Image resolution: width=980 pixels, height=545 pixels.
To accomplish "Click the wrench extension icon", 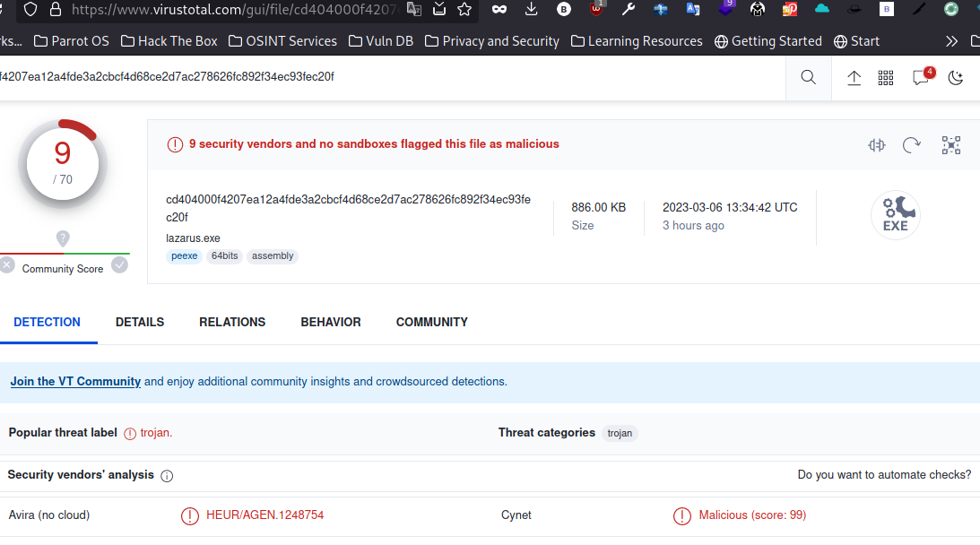I will [x=629, y=9].
